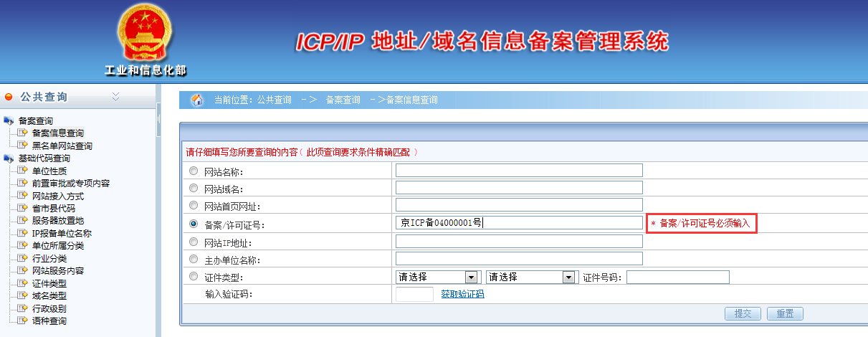Click the page icon beside 单位所属分类
The width and height of the screenshot is (868, 337).
[x=22, y=245]
